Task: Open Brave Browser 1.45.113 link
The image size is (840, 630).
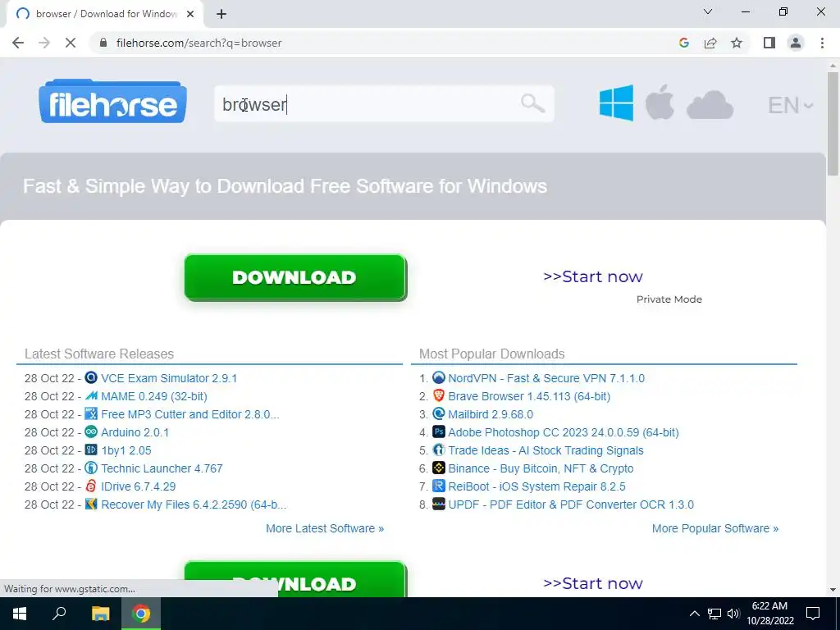Action: (x=529, y=396)
